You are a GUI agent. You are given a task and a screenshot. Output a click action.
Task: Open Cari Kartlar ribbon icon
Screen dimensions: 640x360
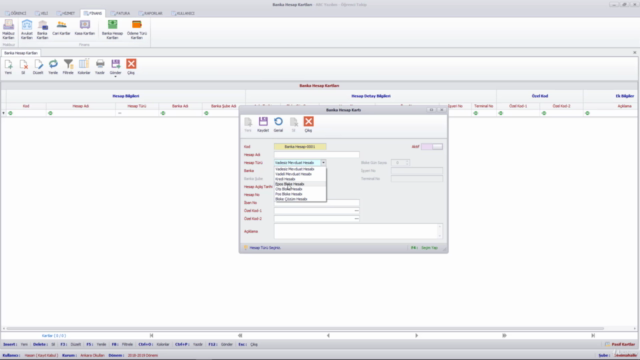point(61,28)
